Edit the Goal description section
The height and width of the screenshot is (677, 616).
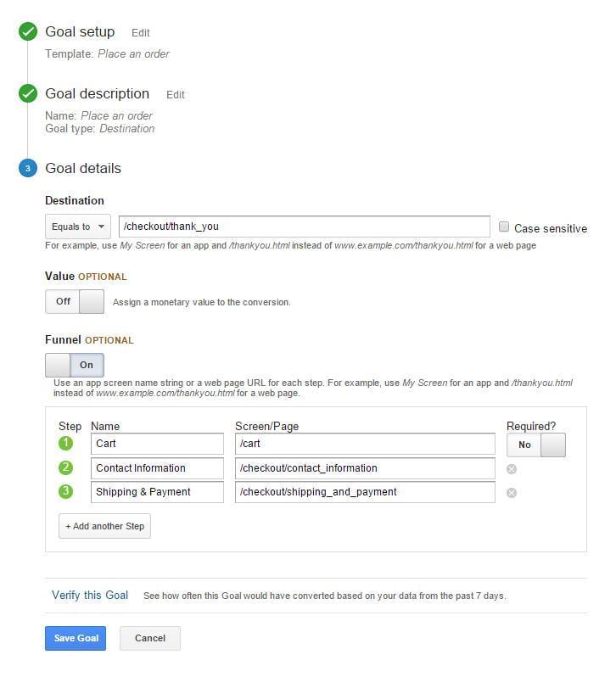click(176, 95)
